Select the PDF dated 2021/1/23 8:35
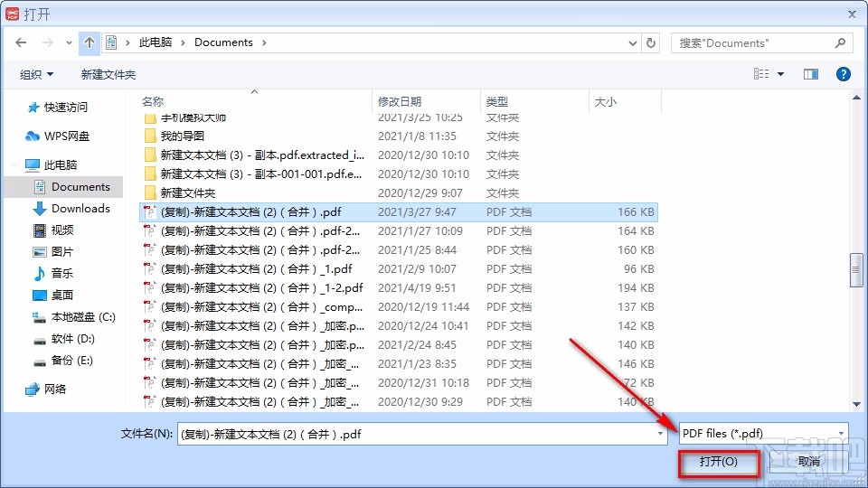The image size is (868, 488). point(399,363)
